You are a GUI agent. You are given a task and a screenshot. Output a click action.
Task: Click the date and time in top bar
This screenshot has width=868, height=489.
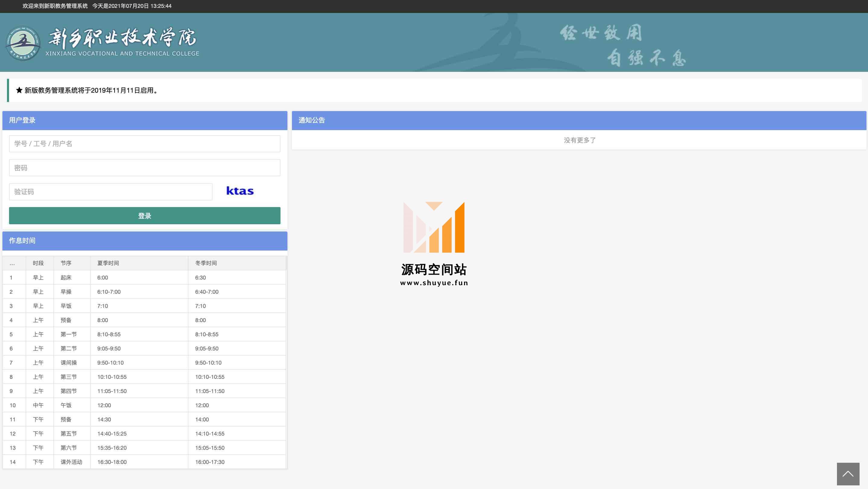[x=132, y=6]
